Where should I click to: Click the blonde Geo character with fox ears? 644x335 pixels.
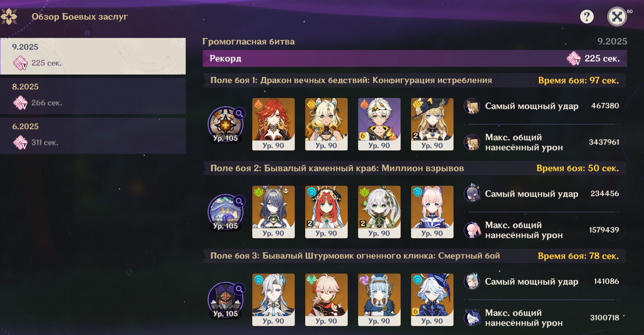pos(326,124)
